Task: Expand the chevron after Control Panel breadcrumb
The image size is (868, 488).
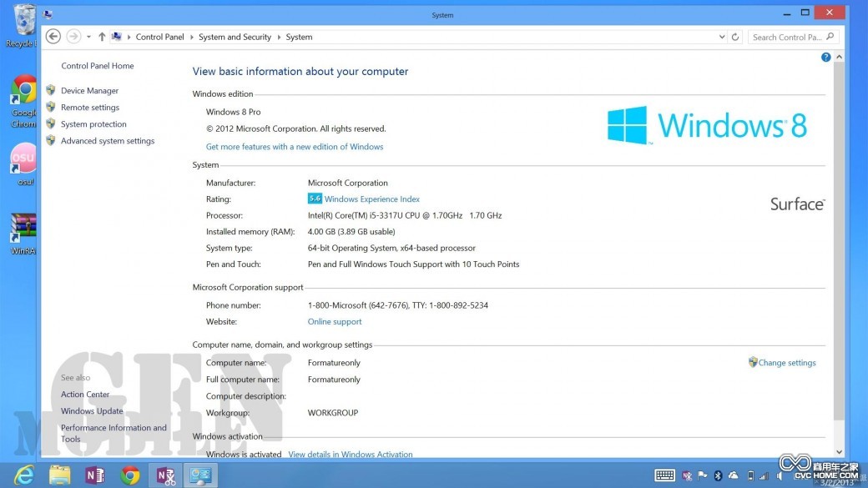Action: click(191, 37)
